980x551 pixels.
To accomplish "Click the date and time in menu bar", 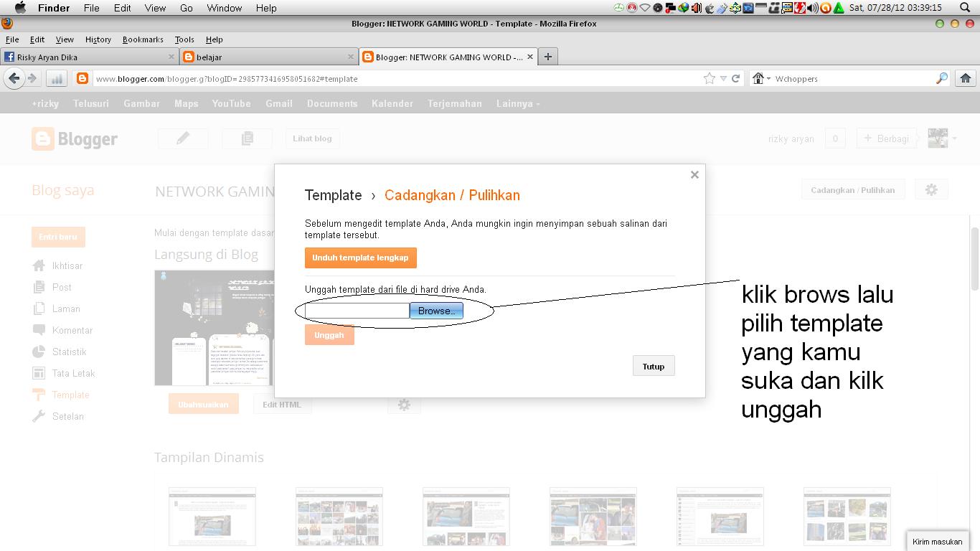I will (x=895, y=8).
